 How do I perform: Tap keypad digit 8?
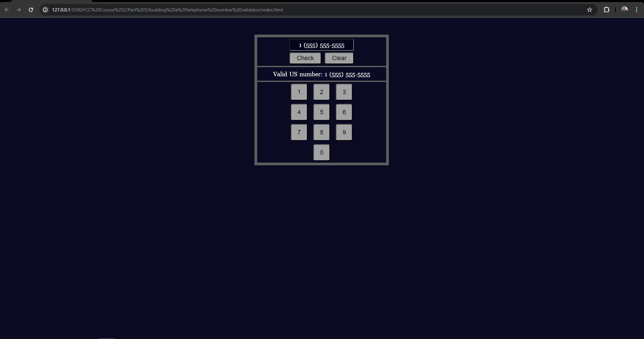(321, 132)
